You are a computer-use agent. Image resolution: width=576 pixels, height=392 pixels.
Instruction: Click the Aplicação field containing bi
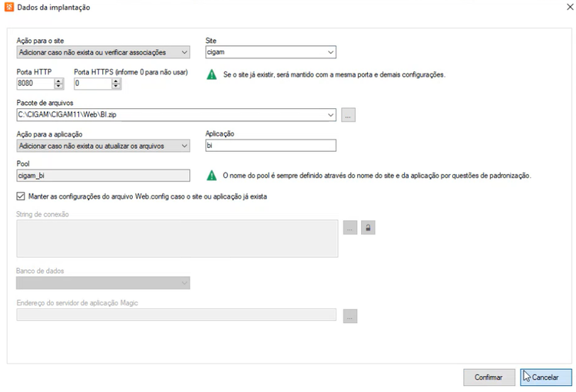pyautogui.click(x=271, y=145)
